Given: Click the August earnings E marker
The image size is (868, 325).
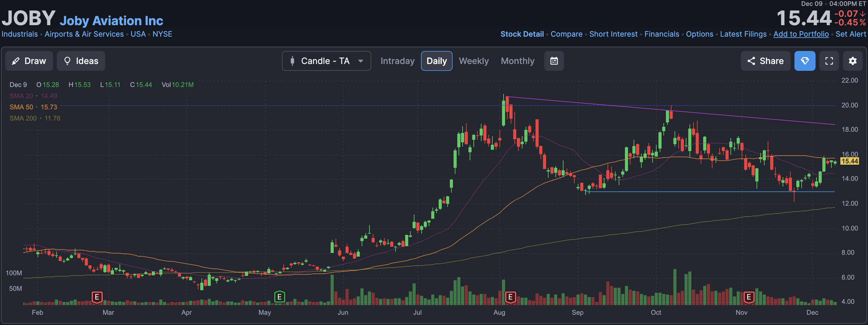Looking at the screenshot, I should (510, 297).
